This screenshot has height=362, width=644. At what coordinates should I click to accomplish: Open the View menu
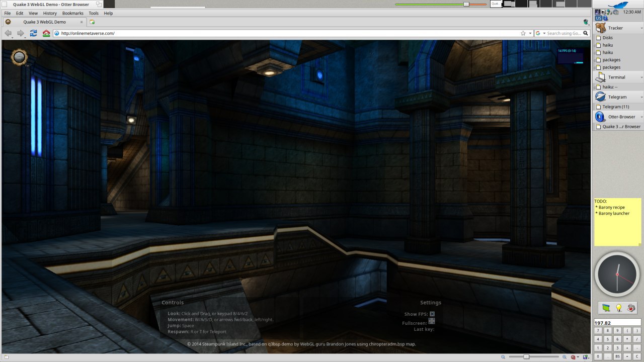point(33,13)
